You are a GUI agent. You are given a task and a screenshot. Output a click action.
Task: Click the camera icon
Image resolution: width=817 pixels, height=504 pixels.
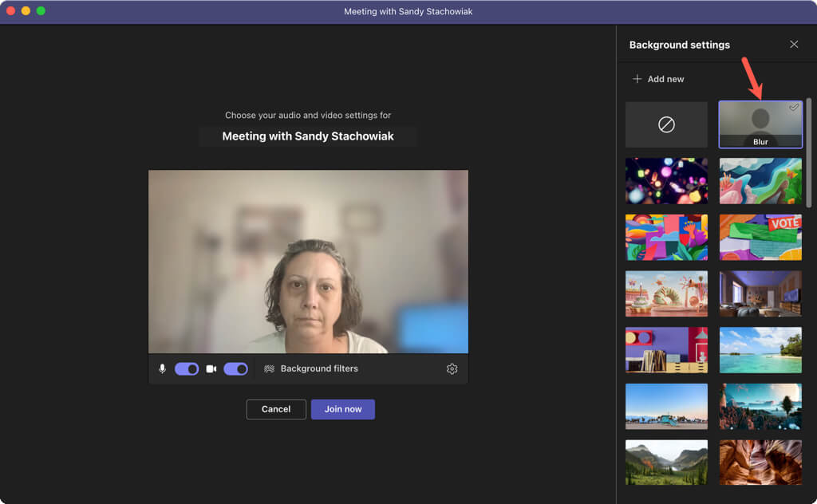click(x=211, y=369)
